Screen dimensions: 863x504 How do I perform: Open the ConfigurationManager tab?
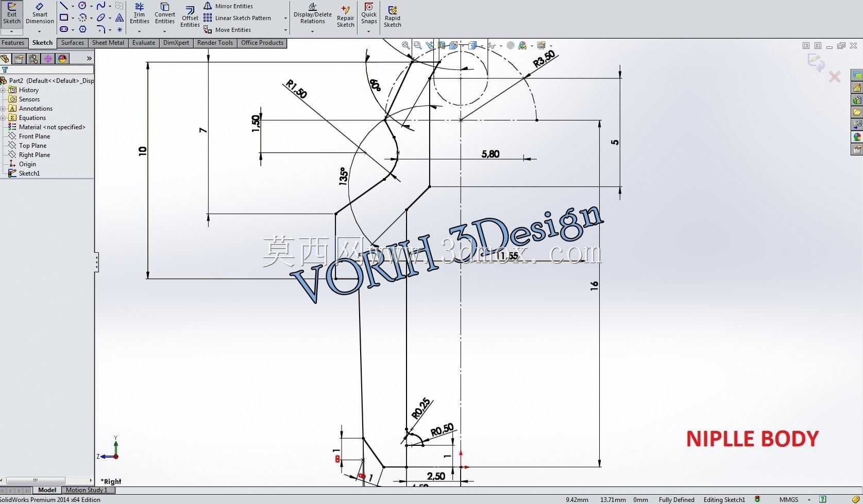point(33,59)
